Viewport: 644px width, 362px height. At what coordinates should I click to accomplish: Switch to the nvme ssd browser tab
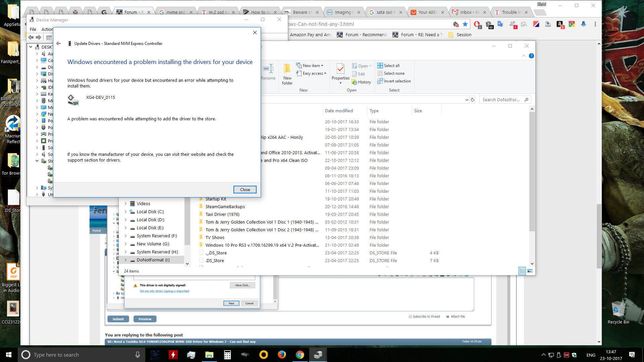[x=176, y=12]
